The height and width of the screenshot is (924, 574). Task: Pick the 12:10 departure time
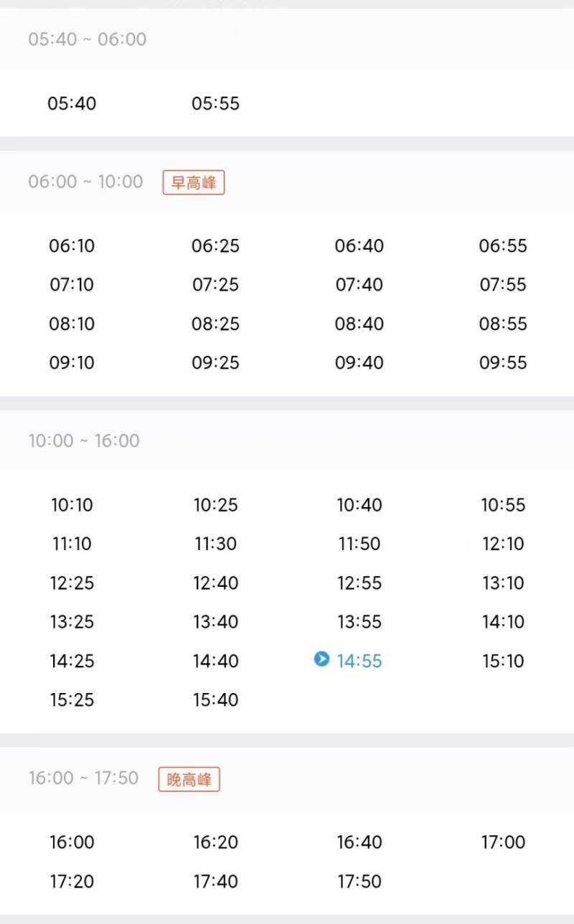[503, 544]
